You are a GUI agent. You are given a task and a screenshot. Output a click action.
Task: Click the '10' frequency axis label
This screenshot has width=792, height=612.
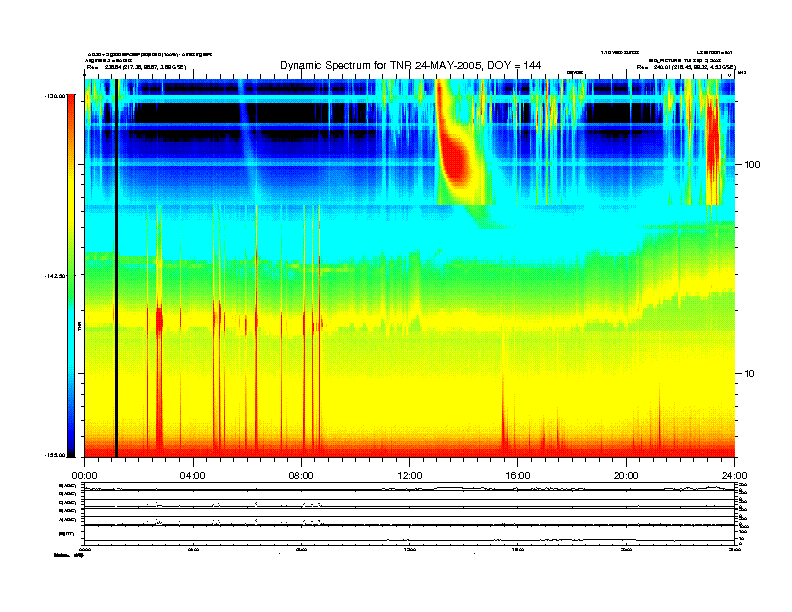(750, 374)
